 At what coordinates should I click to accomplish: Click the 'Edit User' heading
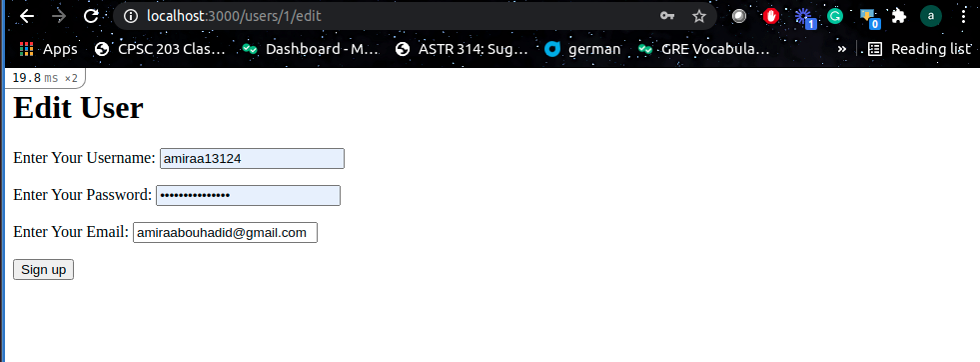[x=78, y=108]
